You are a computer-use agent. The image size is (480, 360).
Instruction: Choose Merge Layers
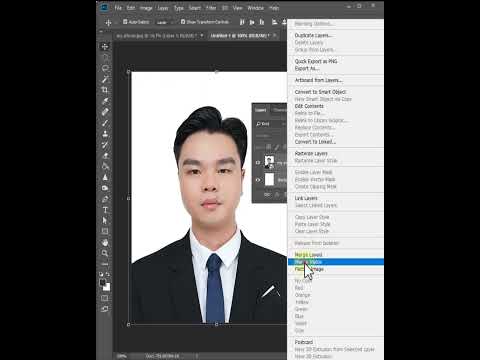click(308, 255)
